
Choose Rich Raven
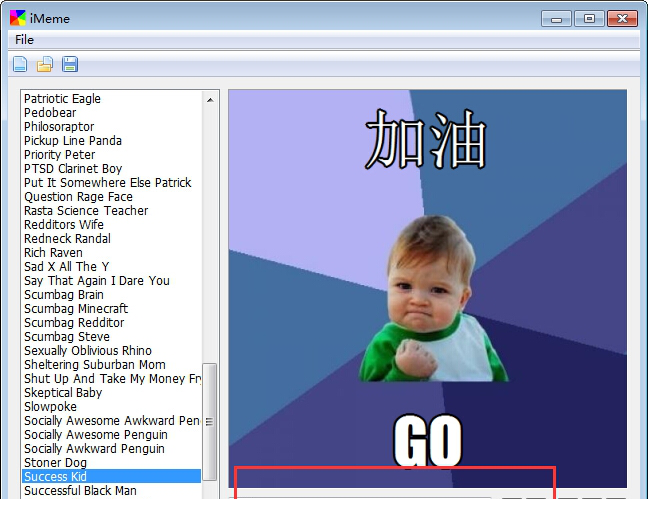[112, 253]
